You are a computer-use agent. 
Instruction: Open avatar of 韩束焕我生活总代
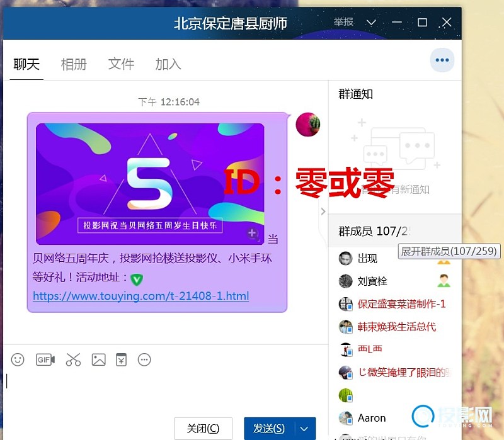click(345, 327)
